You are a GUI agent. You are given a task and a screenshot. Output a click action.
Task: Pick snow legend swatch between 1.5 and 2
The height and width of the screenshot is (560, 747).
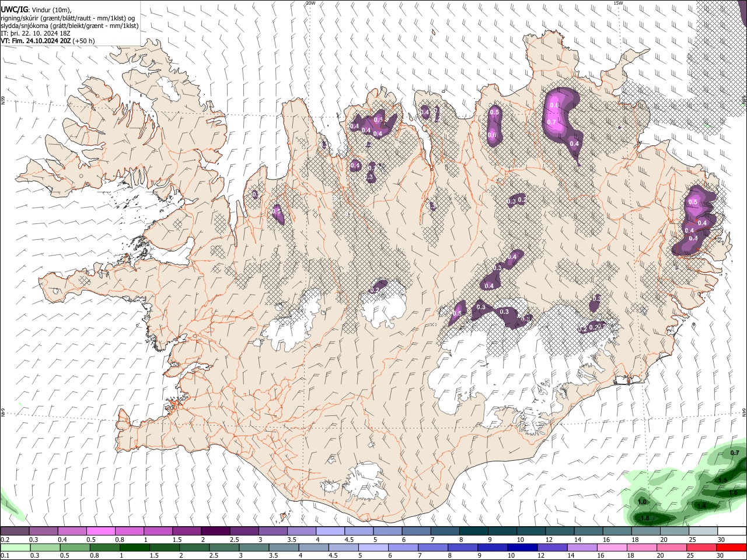tap(187, 531)
